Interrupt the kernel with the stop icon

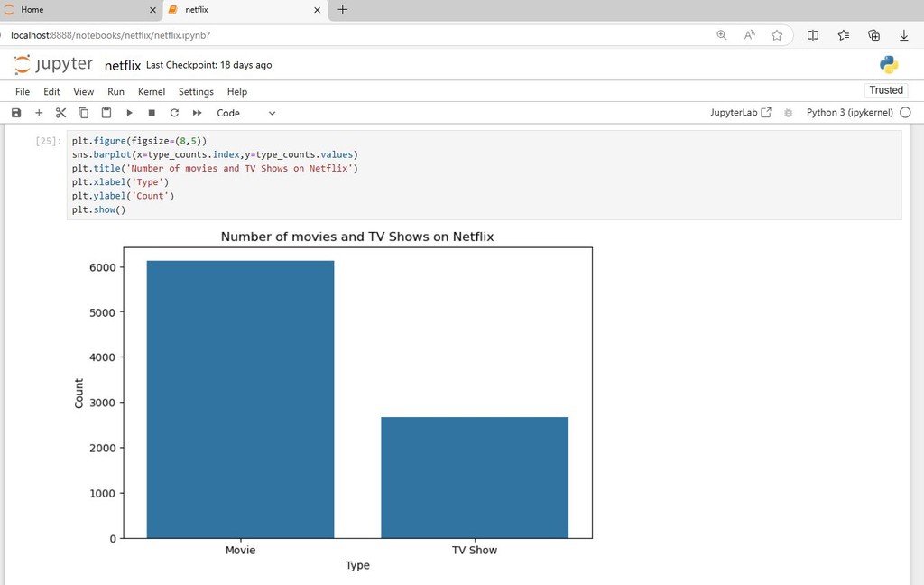tap(152, 113)
